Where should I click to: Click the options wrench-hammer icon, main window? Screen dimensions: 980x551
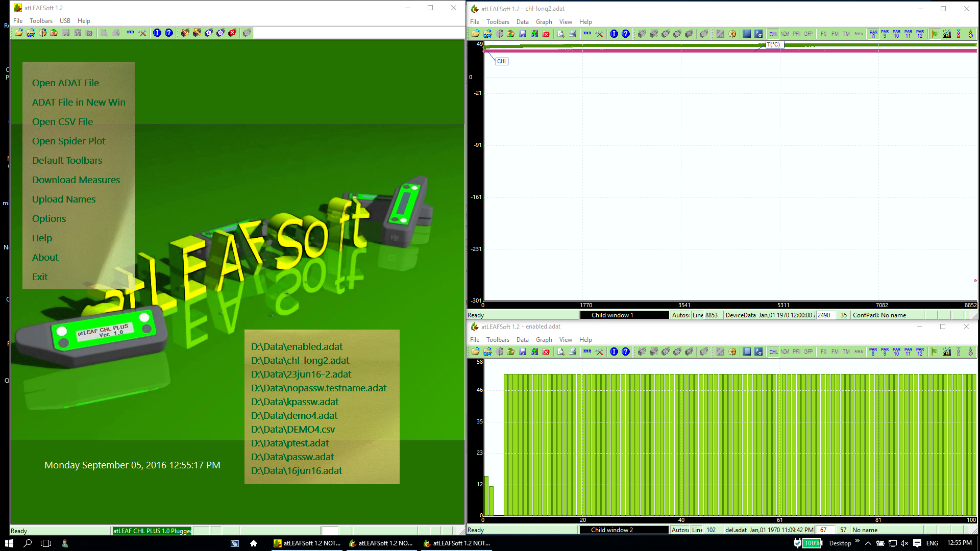click(x=142, y=33)
